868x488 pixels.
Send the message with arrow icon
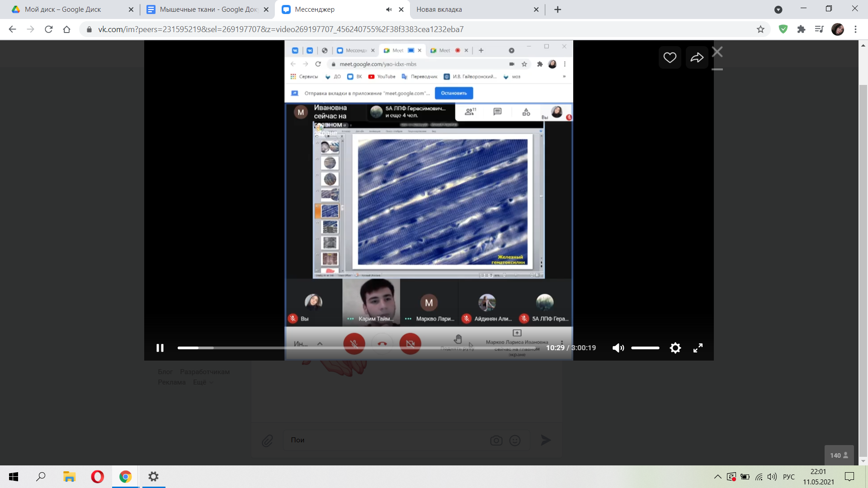(546, 440)
